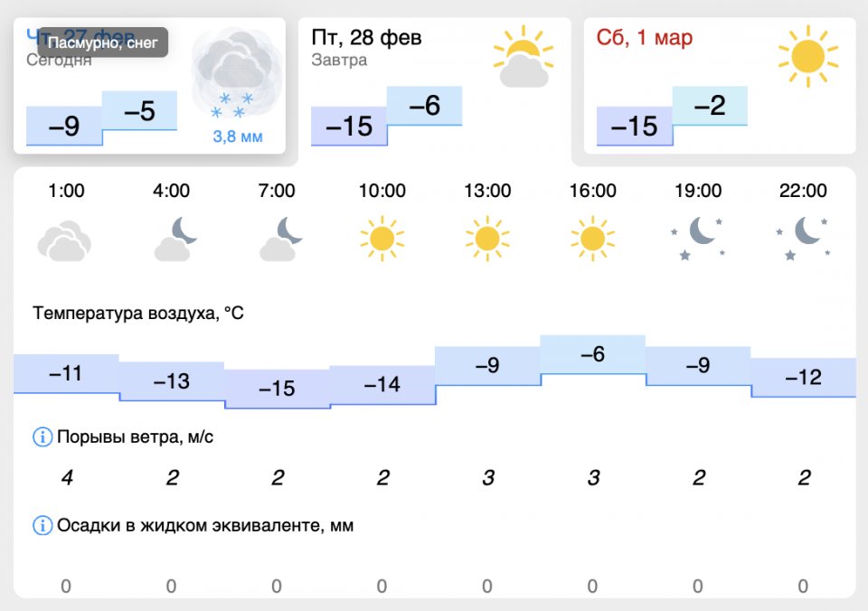Click the clear night icon at 22:00
868x611 pixels.
click(x=803, y=239)
